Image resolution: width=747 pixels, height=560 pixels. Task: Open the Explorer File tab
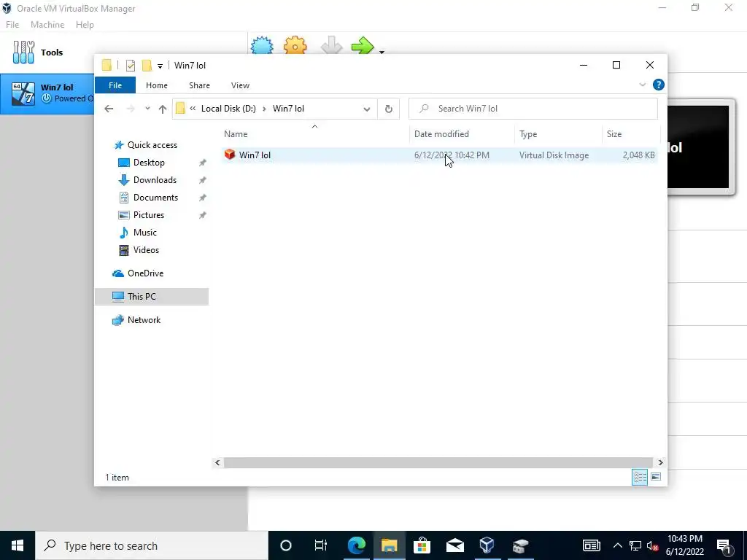click(115, 85)
